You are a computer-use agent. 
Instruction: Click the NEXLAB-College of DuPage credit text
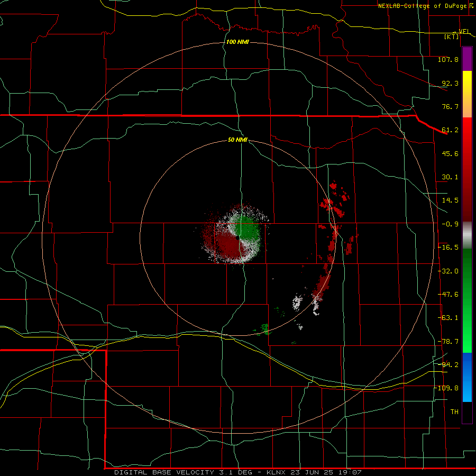[x=423, y=6]
